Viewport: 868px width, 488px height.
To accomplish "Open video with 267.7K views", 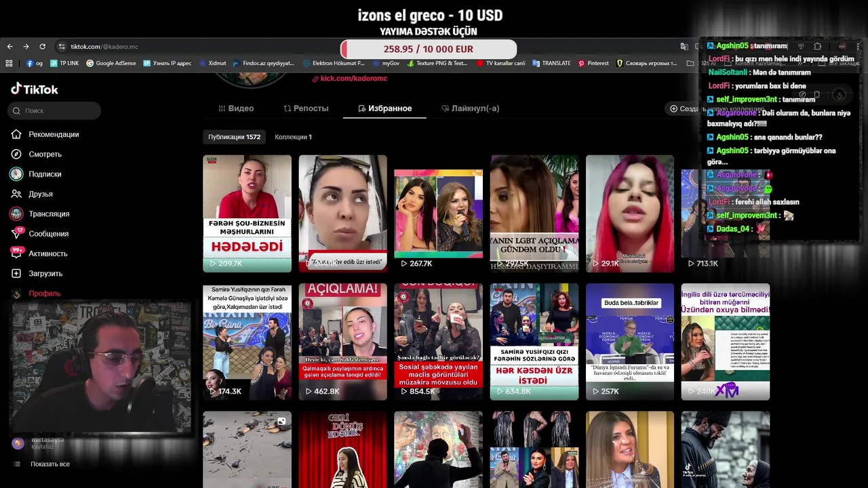I will click(x=438, y=213).
